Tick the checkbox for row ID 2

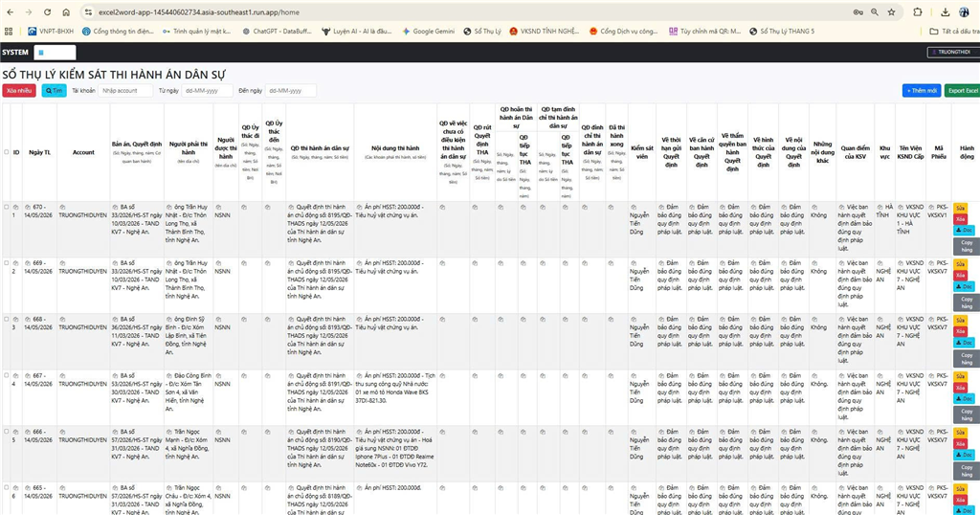point(7,263)
